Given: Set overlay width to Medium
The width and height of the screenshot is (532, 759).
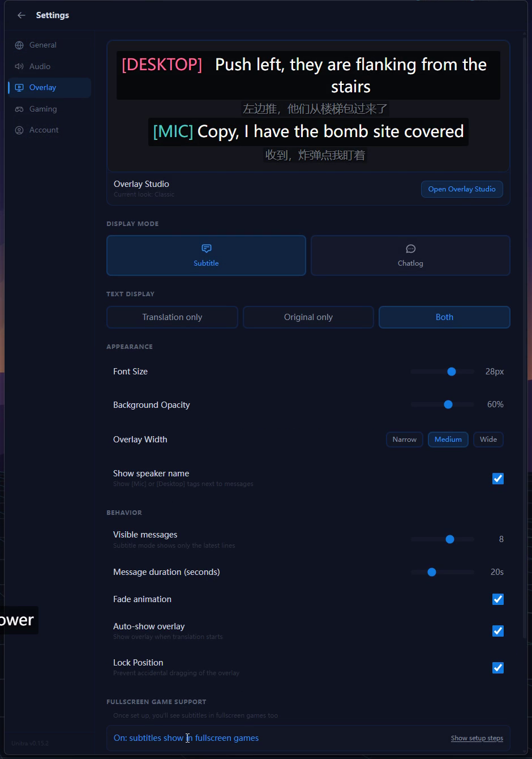Looking at the screenshot, I should (448, 440).
